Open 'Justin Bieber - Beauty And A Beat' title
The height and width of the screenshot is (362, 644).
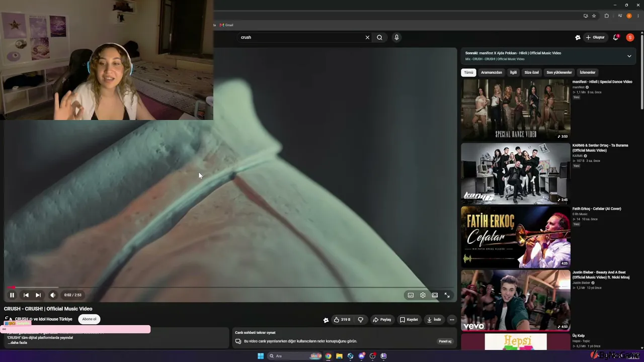click(x=601, y=275)
